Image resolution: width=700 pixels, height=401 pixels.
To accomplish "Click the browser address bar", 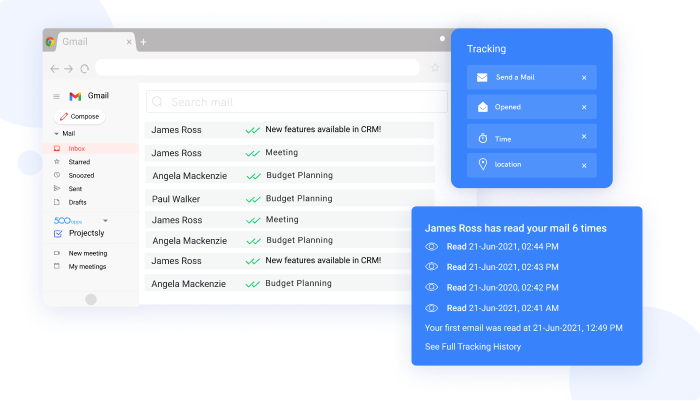I will click(257, 67).
